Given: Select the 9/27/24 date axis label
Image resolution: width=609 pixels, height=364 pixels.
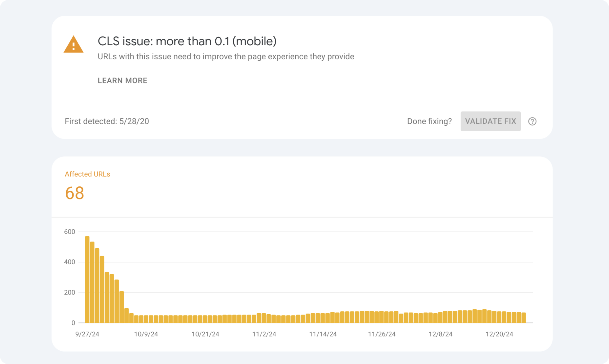Looking at the screenshot, I should pyautogui.click(x=87, y=334).
